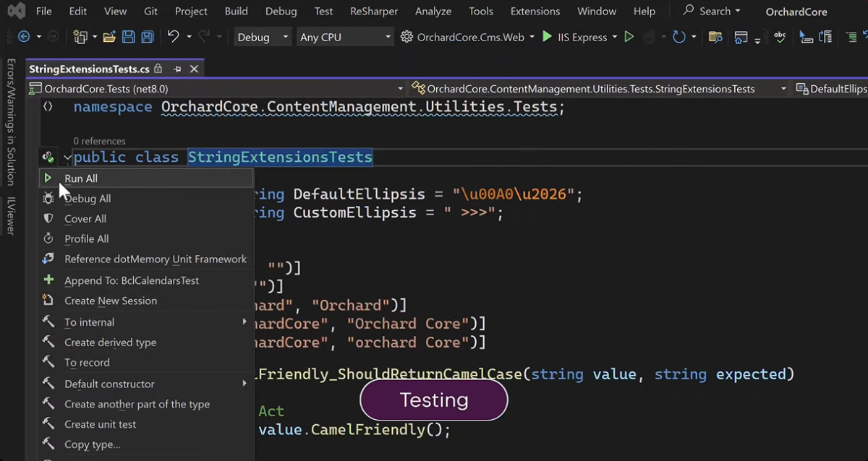Click the Navigate Backward arrow icon
This screenshot has width=868, height=461.
[x=24, y=37]
